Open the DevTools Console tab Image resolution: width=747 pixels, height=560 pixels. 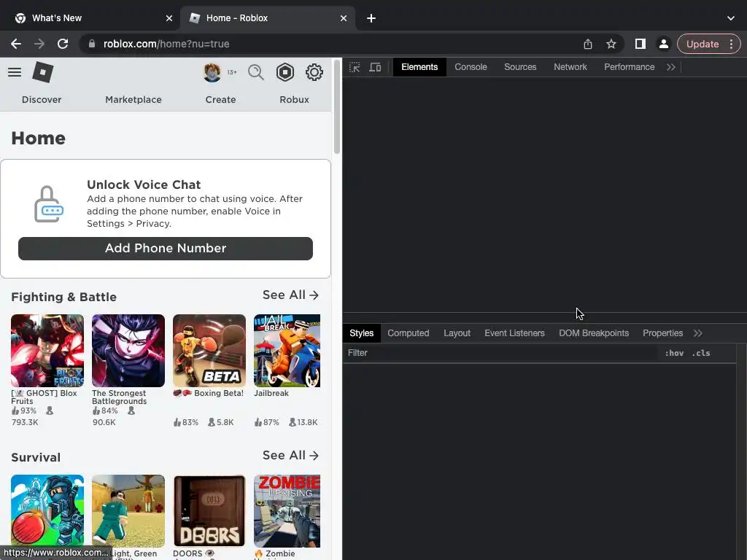click(x=471, y=67)
